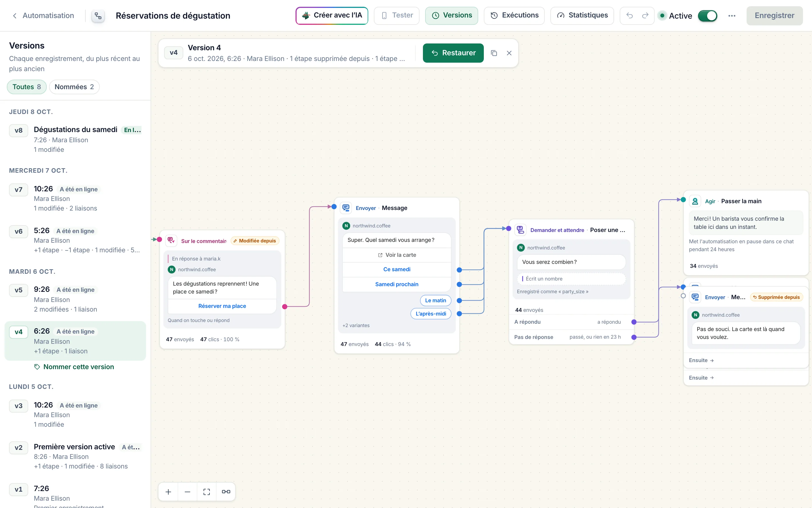Click the fit-to-screen canvas icon

207,492
